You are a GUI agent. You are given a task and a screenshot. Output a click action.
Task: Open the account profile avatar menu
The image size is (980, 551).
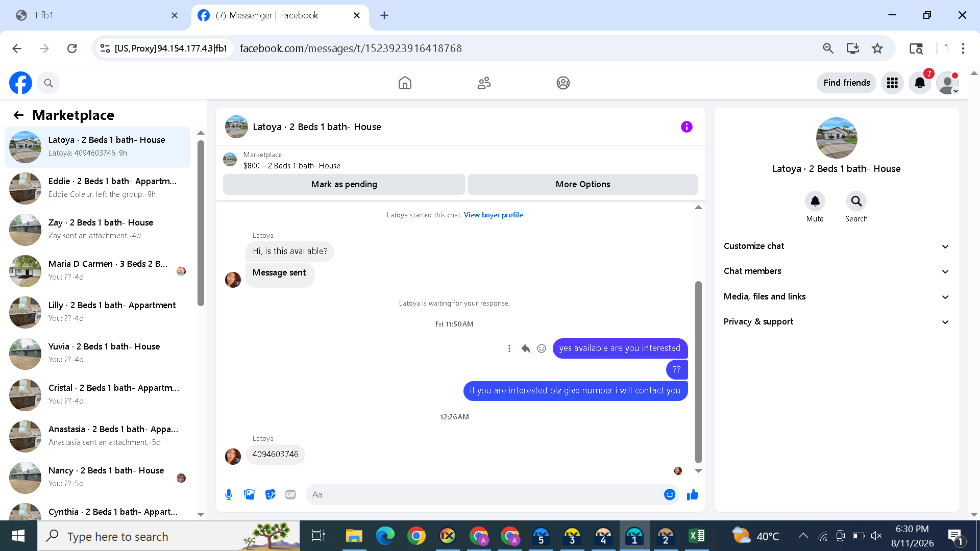coord(947,83)
